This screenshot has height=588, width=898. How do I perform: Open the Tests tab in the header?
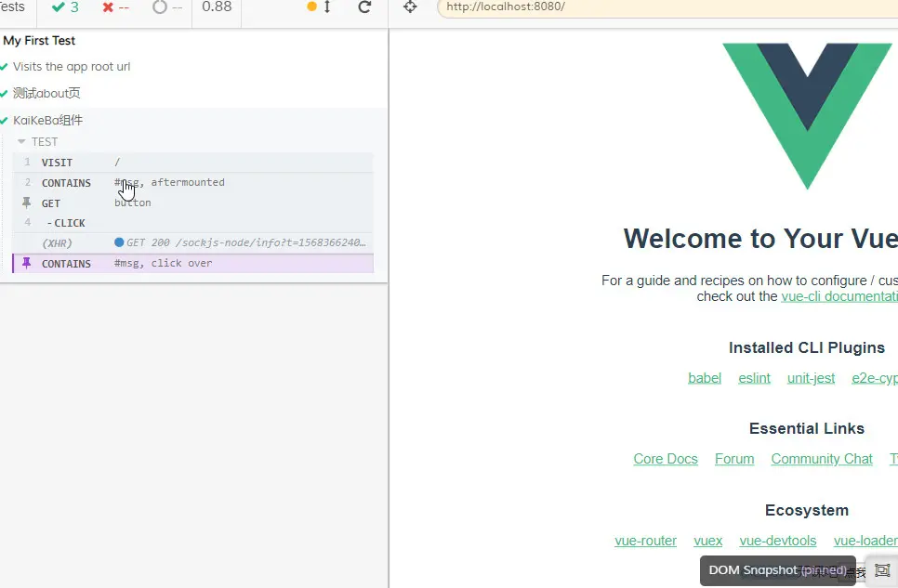12,7
